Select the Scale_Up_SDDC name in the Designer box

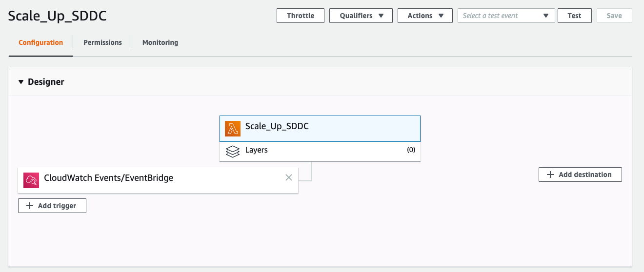click(277, 126)
